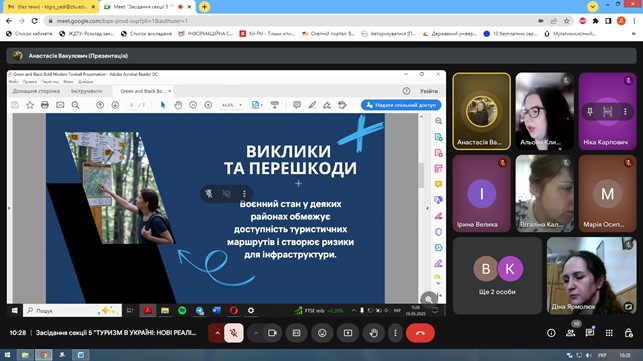643x361 pixels.
Task: Expand audio settings chevron beside microphone
Action: pos(217,333)
